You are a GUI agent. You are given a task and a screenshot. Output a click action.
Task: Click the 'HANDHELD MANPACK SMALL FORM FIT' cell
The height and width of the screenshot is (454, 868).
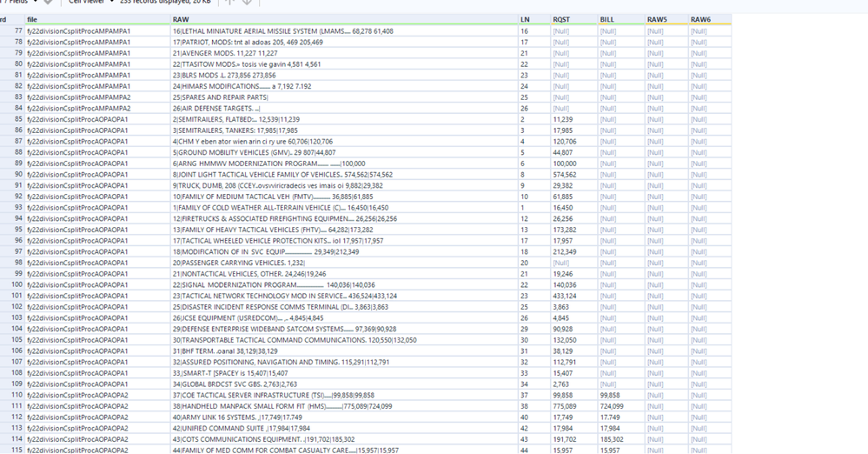[344, 406]
